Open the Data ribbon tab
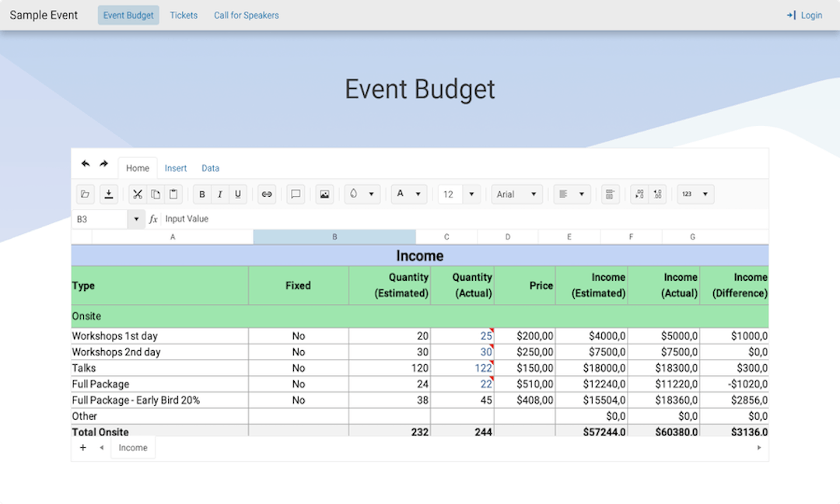The height and width of the screenshot is (504, 840). (x=210, y=168)
